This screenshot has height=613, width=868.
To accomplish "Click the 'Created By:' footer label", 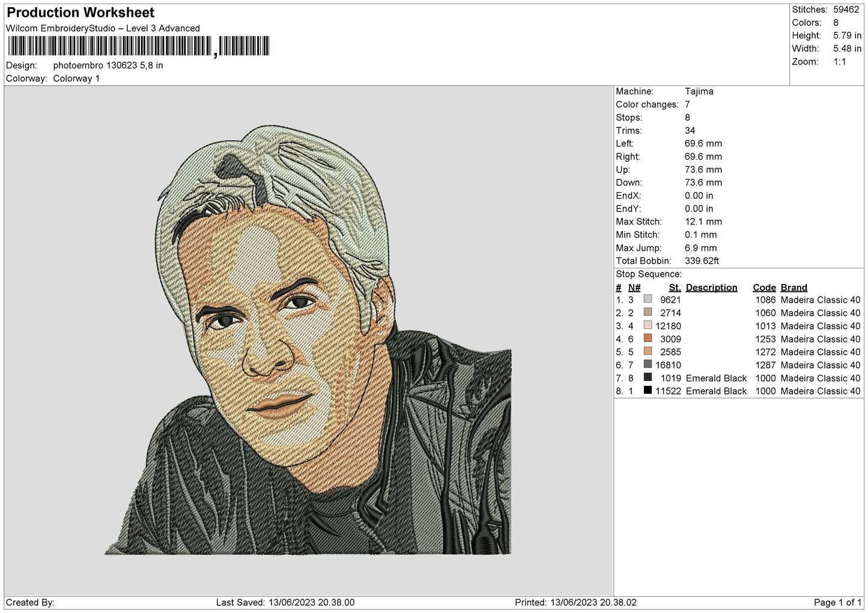I will pyautogui.click(x=30, y=602).
